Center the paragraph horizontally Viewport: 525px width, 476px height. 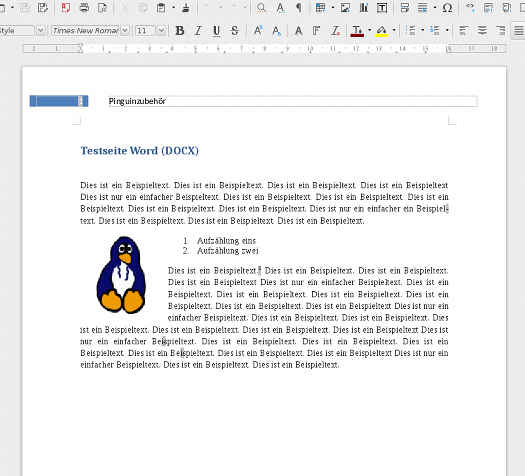point(482,31)
